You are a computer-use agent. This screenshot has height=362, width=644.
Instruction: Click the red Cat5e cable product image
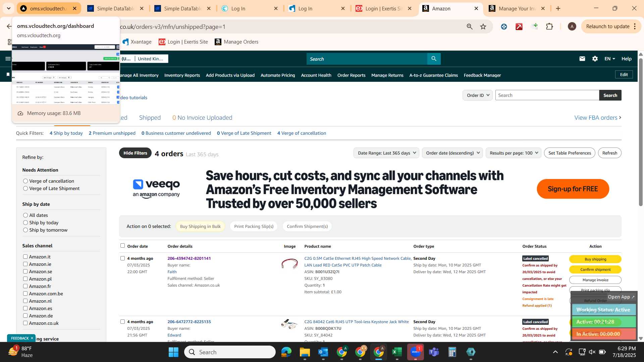(x=289, y=264)
